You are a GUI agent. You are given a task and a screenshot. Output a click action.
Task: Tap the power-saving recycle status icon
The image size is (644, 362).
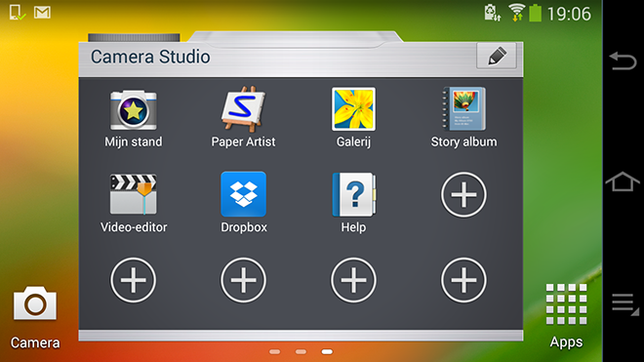pos(493,13)
